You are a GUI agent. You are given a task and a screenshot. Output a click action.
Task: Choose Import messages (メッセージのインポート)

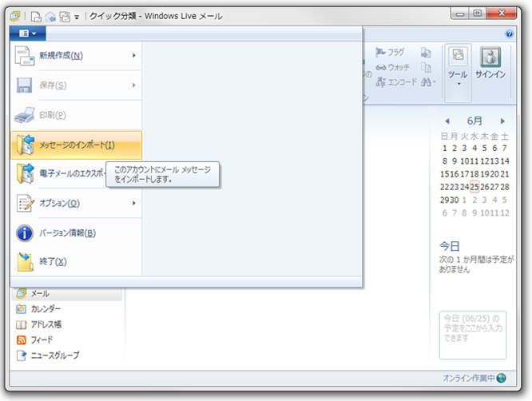(x=77, y=145)
